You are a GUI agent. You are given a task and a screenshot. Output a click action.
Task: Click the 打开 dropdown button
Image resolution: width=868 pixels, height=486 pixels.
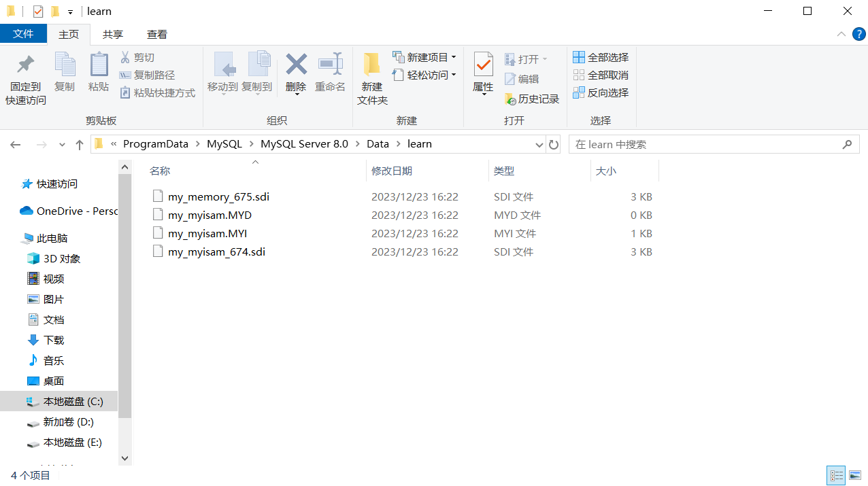tap(526, 59)
